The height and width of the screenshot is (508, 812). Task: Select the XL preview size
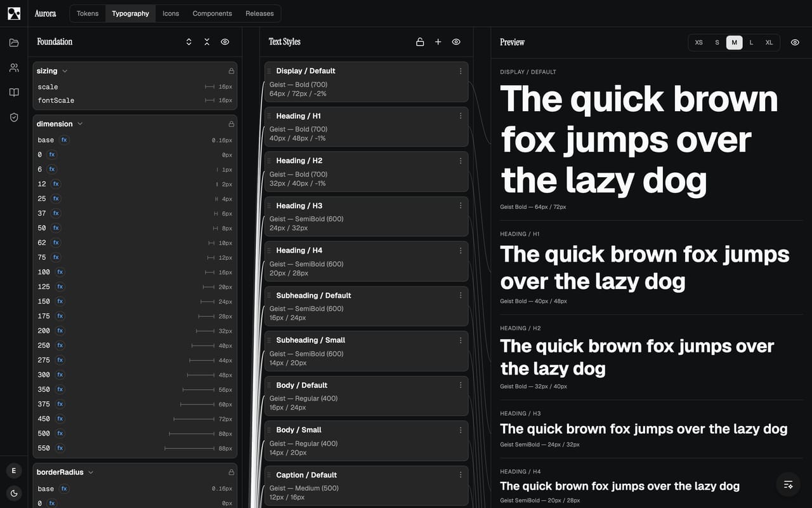click(x=769, y=43)
